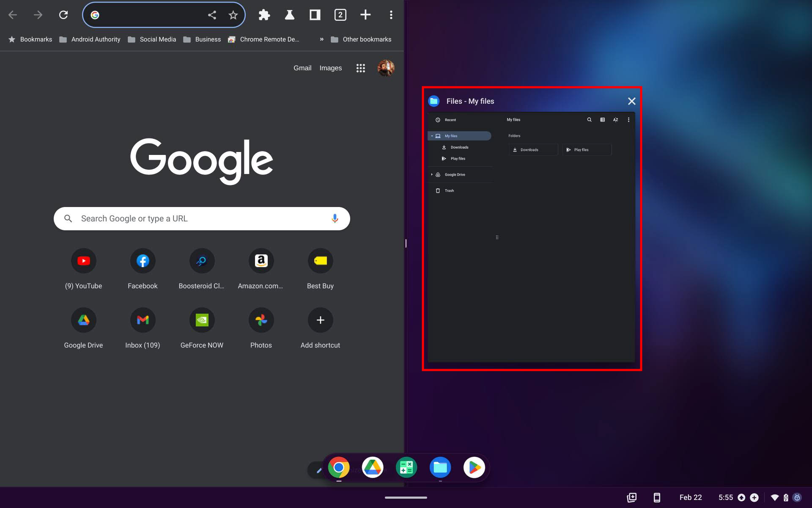812x508 pixels.
Task: Expand hidden bookmarks overflow chevron
Action: (x=321, y=39)
